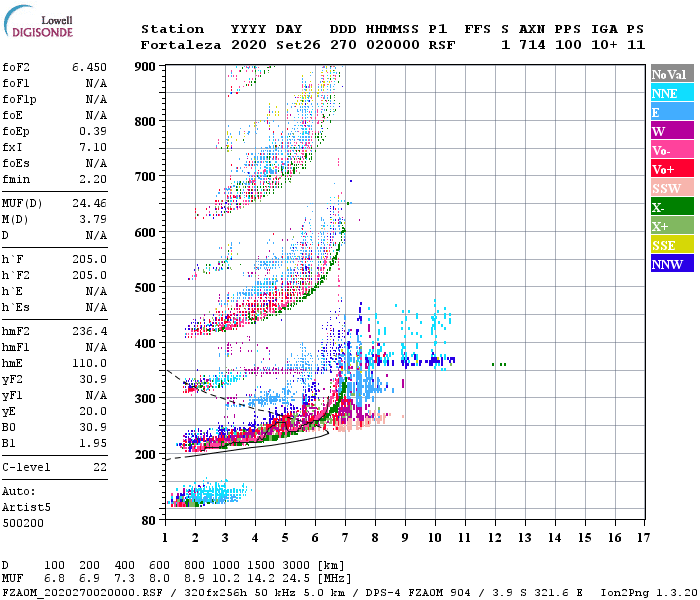The width and height of the screenshot is (700, 600).
Task: Click the foF2 value 6.450
Action: (x=89, y=67)
